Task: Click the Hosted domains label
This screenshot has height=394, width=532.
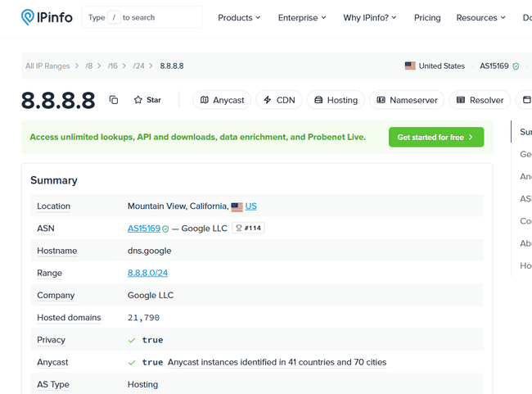Action: pyautogui.click(x=69, y=318)
